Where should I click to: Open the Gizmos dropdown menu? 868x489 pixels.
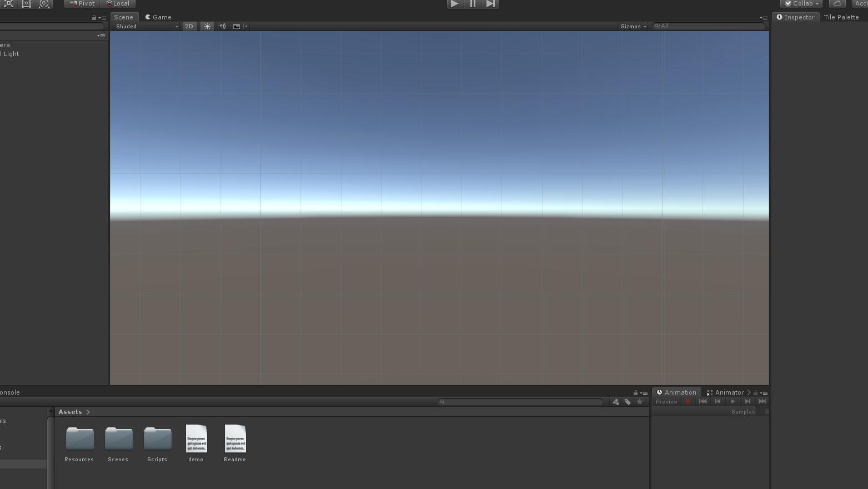point(632,26)
